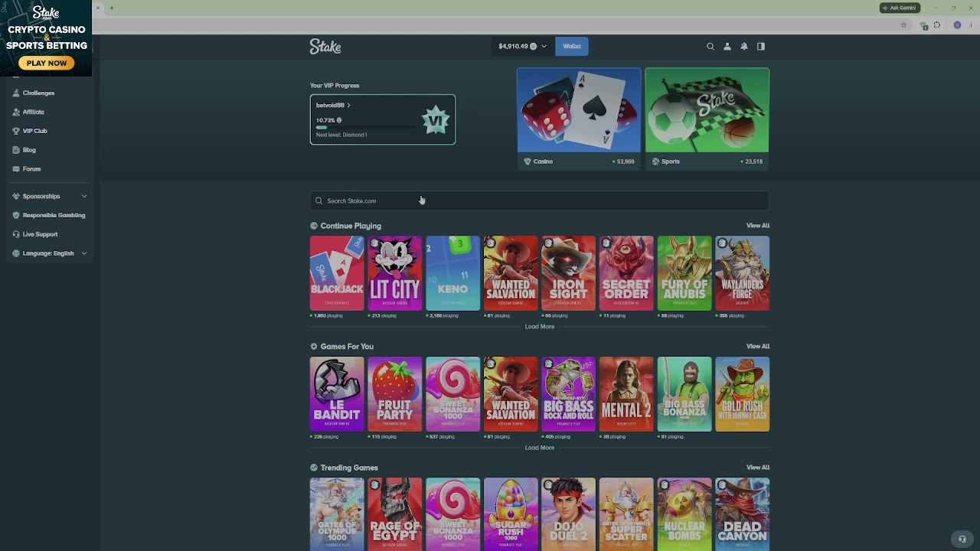
Task: Open Sweet Bonanza 1000 under Games For You
Action: (453, 394)
